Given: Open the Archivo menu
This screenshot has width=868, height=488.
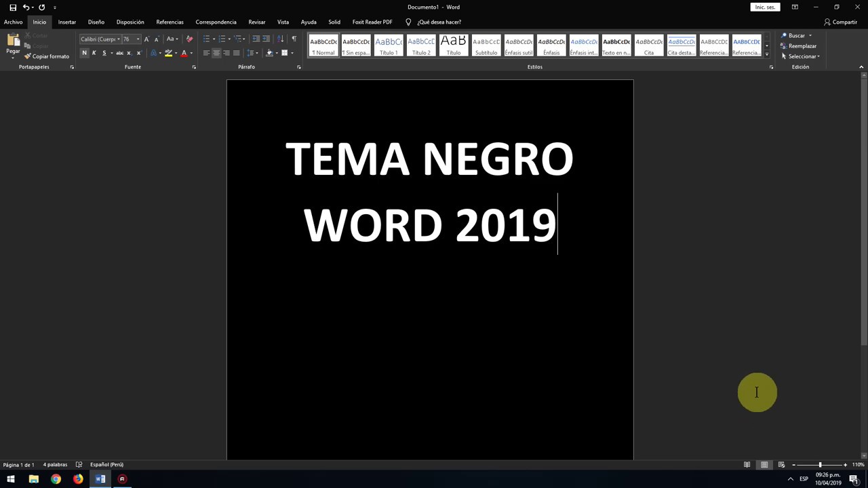Looking at the screenshot, I should pos(13,22).
